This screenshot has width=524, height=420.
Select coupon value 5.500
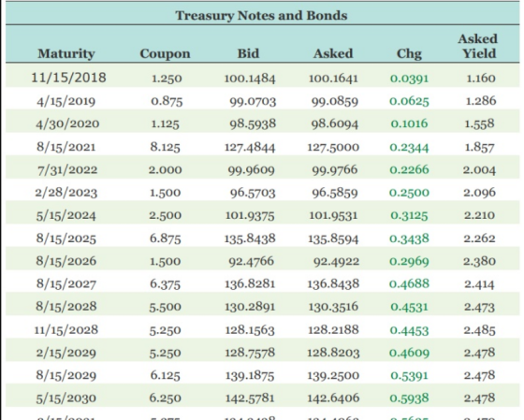(x=166, y=307)
